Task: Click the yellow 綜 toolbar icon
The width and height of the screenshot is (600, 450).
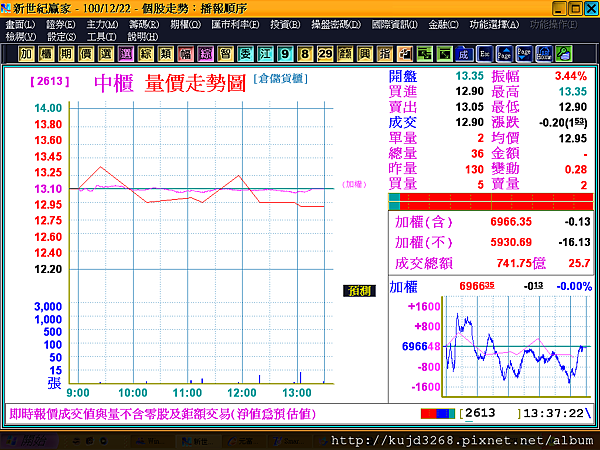Action: 145,54
